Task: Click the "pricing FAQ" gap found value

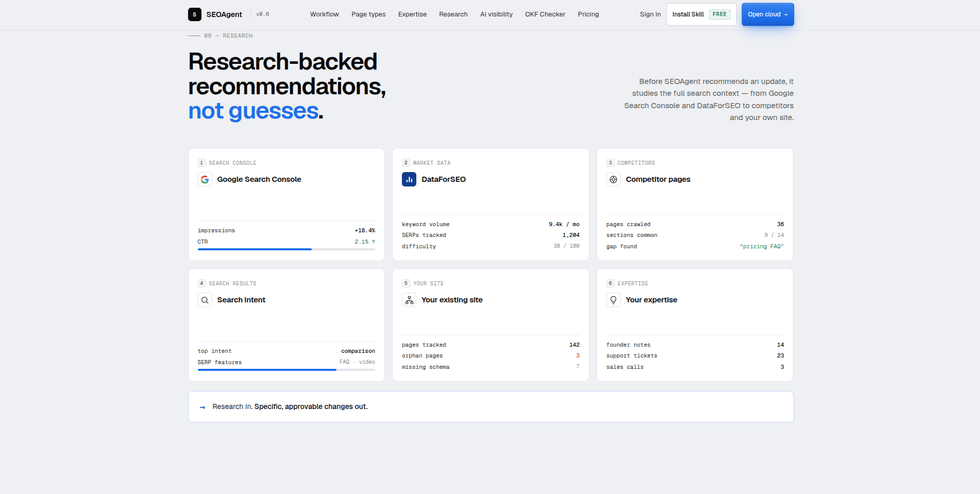Action: pyautogui.click(x=762, y=246)
